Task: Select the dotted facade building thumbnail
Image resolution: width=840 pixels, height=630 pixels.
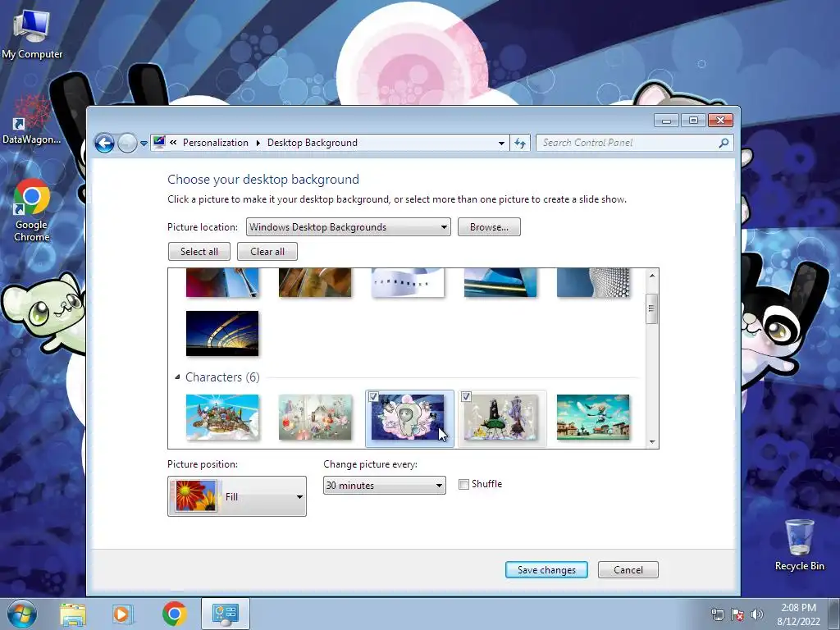Action: pos(593,282)
